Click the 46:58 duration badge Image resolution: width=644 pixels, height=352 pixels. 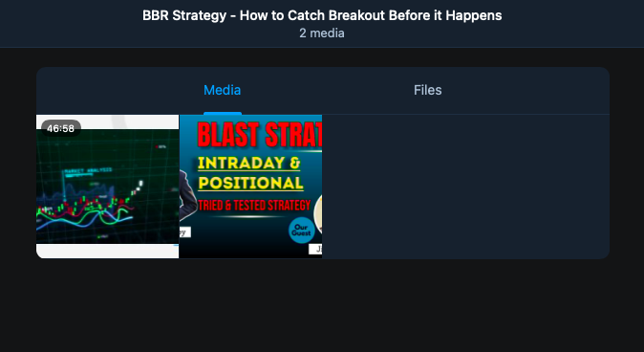coord(61,129)
